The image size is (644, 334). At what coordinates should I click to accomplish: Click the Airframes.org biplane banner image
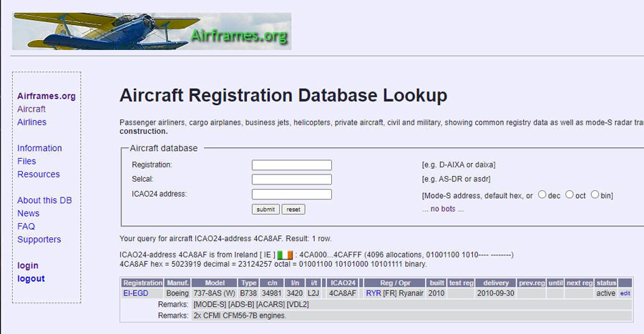(x=152, y=31)
